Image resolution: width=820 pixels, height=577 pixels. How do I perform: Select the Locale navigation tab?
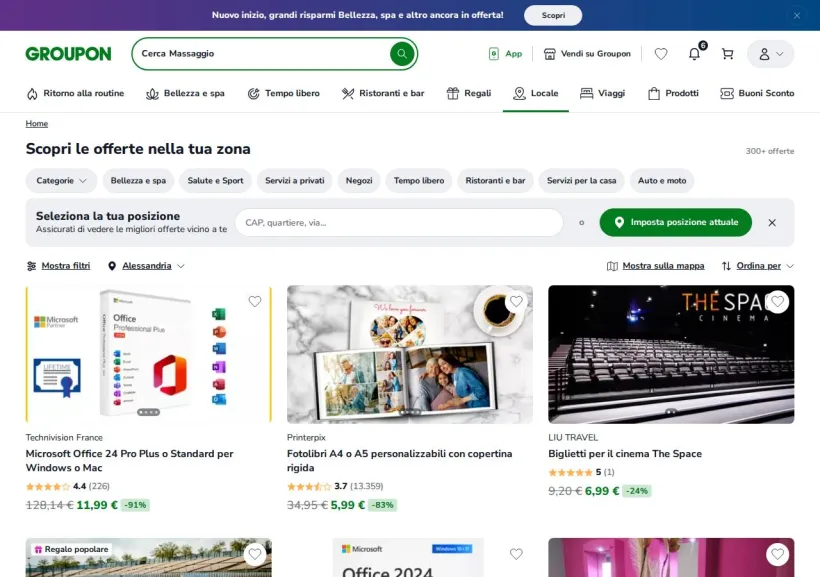tap(536, 94)
